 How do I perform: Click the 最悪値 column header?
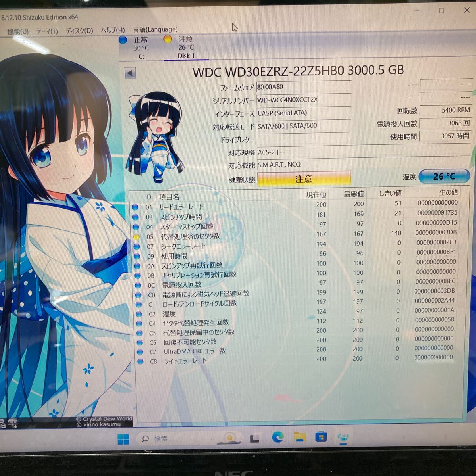tap(353, 194)
